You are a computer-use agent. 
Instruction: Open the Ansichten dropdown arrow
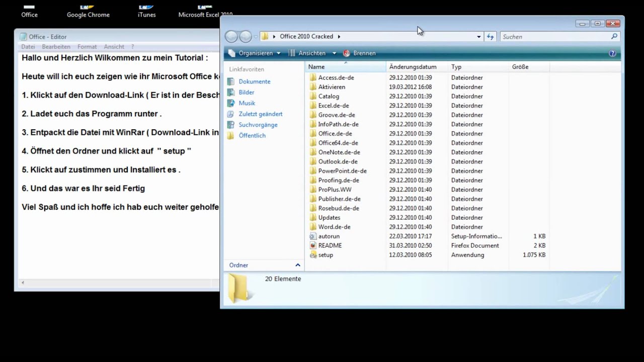(334, 53)
